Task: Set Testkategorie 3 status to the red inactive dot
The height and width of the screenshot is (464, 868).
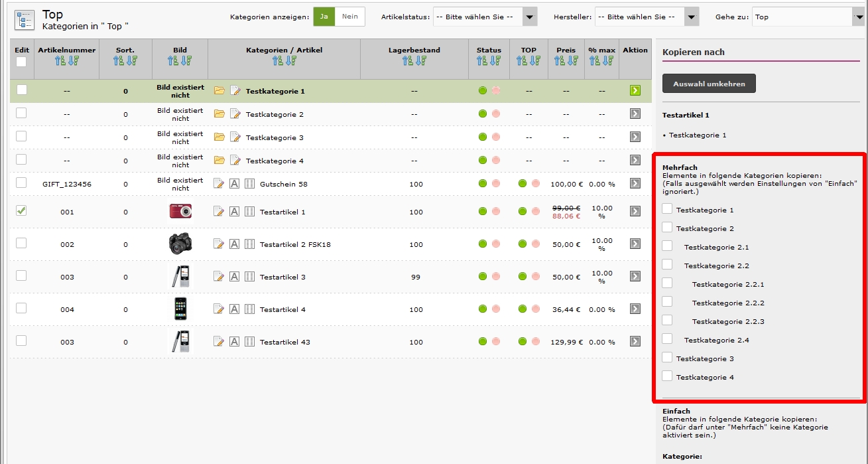Action: point(496,137)
